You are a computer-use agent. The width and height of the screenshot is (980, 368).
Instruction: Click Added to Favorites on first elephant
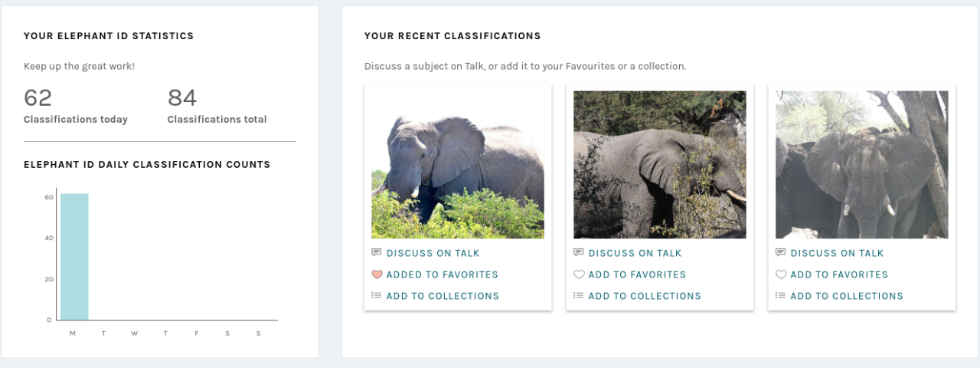[x=442, y=274]
